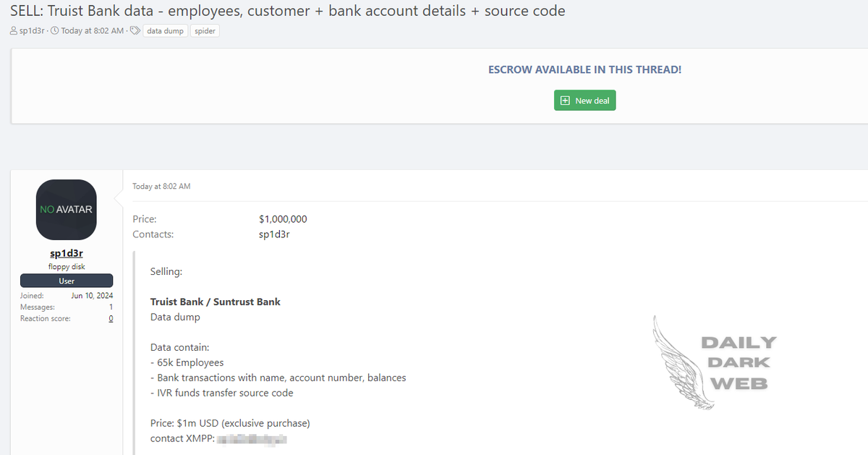Click the price value $1,000,000

[x=283, y=219]
